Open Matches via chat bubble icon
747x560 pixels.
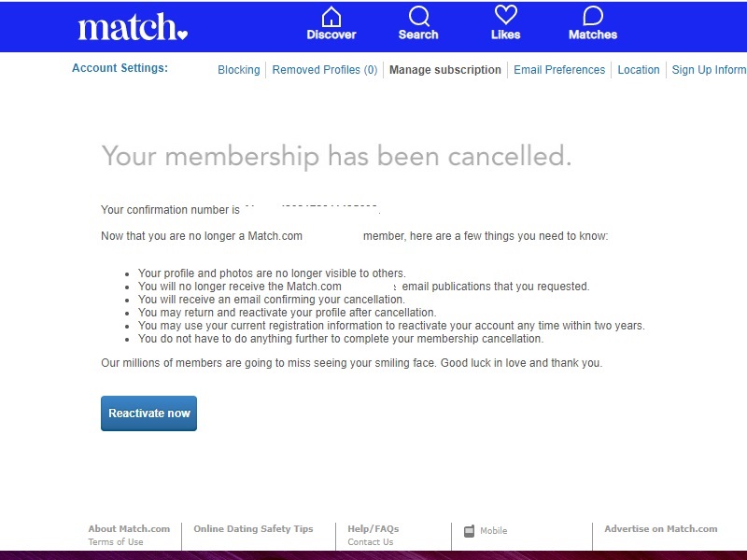(x=593, y=16)
